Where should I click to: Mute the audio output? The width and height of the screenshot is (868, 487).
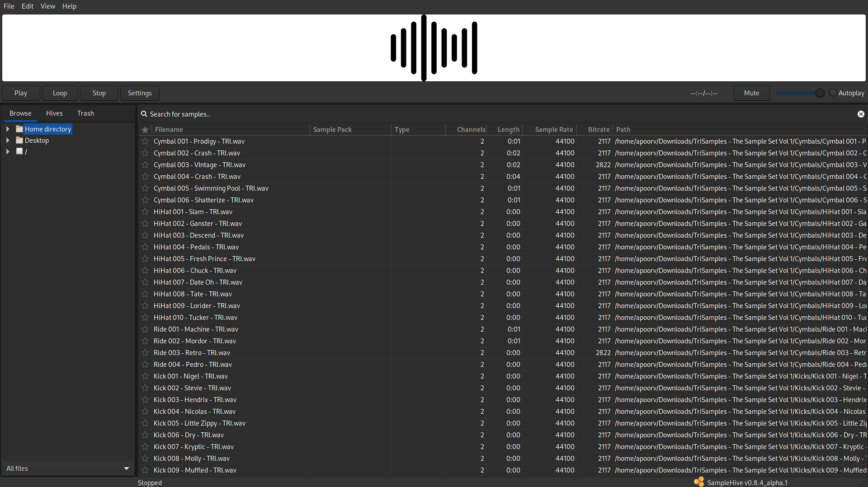tap(751, 93)
